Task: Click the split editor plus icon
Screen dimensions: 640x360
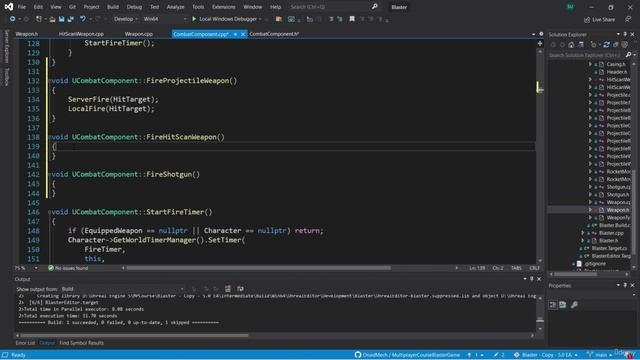Action: (x=540, y=43)
